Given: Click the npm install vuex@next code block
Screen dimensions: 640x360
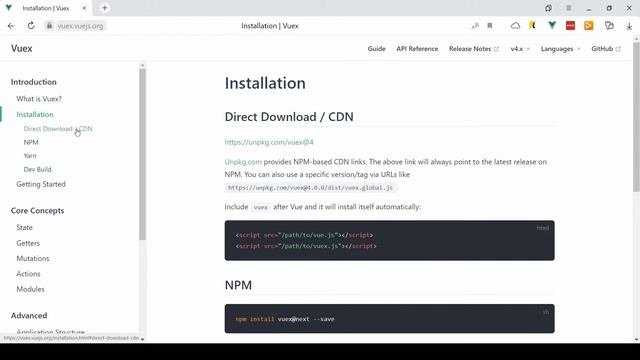Looking at the screenshot, I should pos(389,319).
